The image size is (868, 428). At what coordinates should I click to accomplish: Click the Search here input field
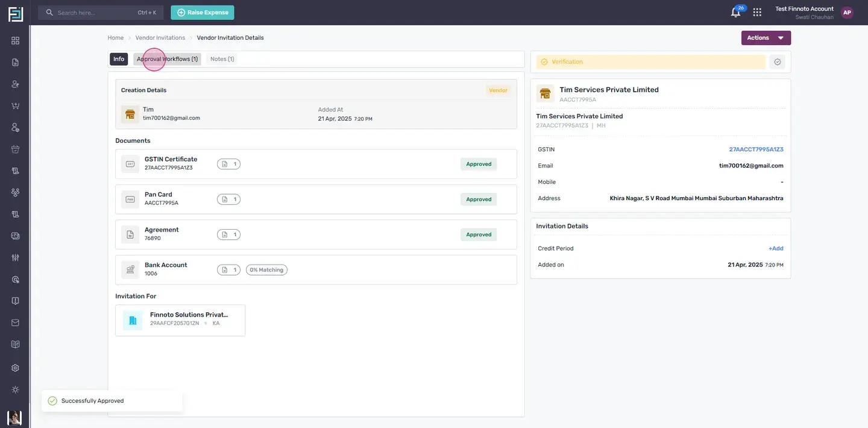tap(101, 13)
